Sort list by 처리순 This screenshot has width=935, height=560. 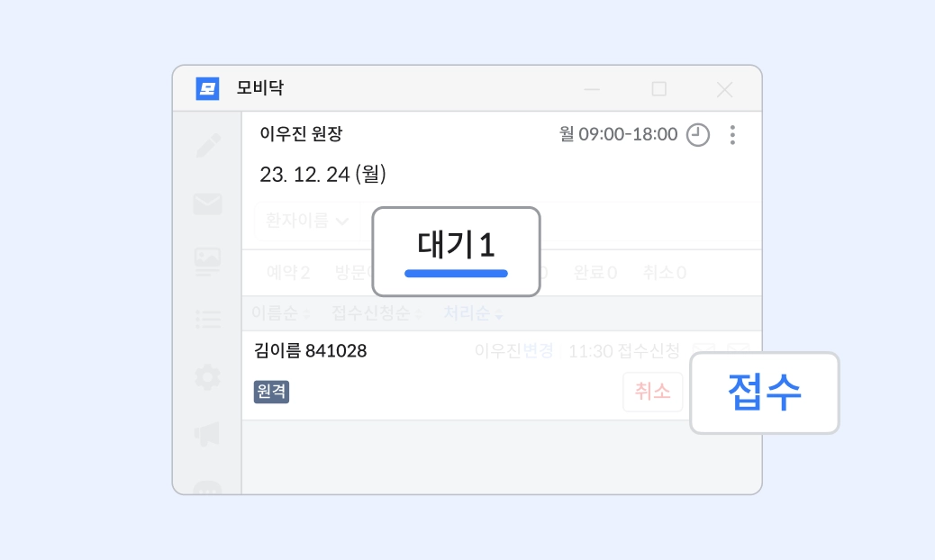point(472,313)
